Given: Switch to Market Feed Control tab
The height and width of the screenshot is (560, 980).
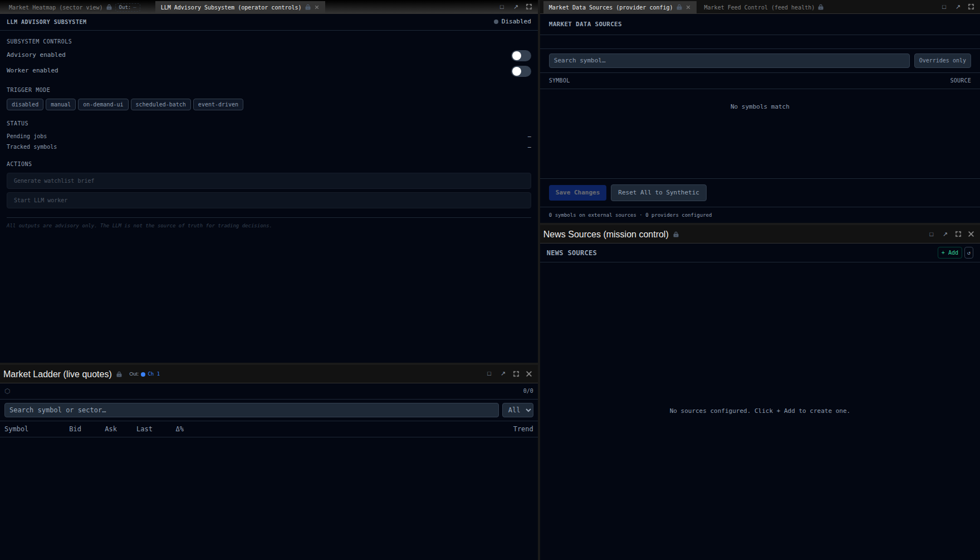Looking at the screenshot, I should point(759,7).
